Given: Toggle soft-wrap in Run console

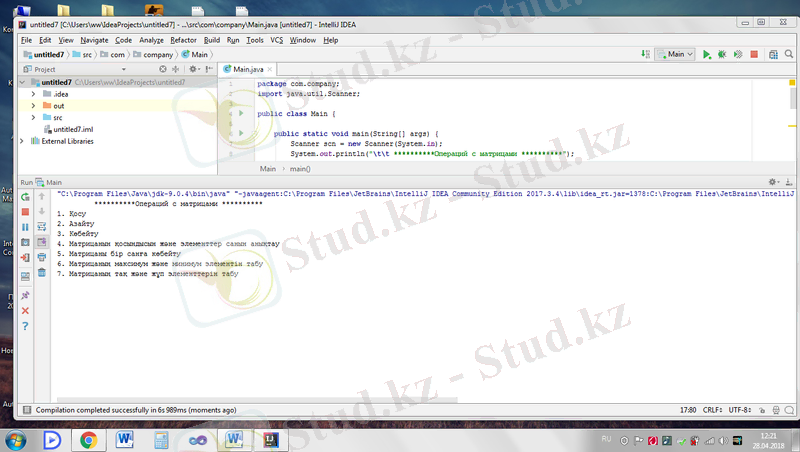Looking at the screenshot, I should click(x=42, y=227).
